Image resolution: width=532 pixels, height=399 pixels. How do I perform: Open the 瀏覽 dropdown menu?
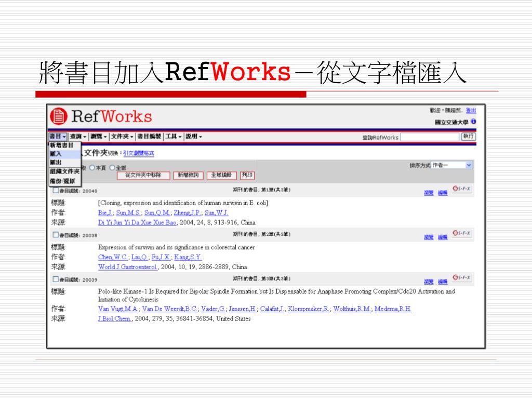click(99, 137)
